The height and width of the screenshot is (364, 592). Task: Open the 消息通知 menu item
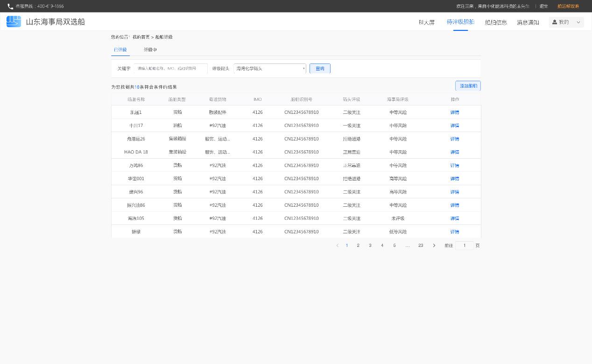(528, 22)
